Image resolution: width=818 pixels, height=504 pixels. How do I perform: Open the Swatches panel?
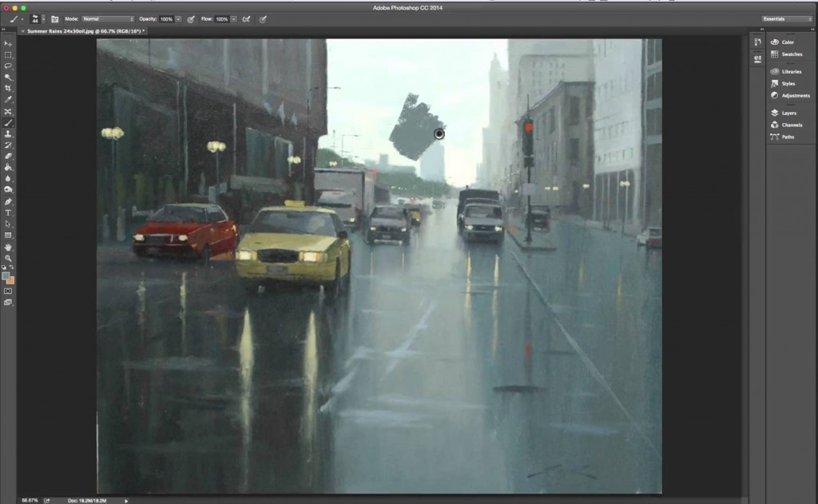click(790, 54)
